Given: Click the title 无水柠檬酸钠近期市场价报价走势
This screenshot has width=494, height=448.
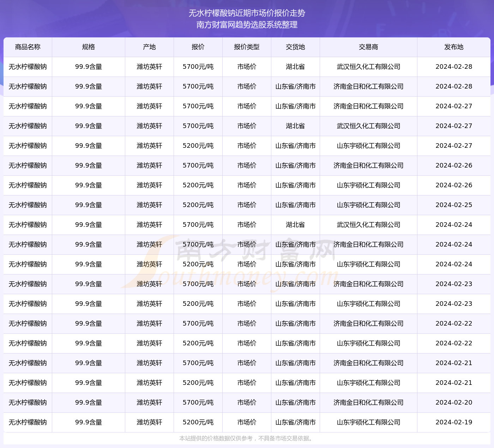Looking at the screenshot, I should coord(247,13).
